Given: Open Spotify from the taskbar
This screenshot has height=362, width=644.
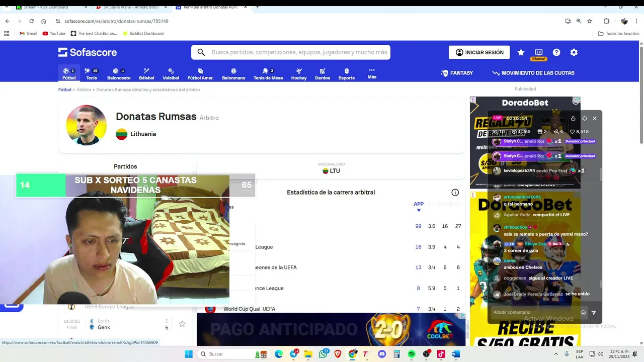Looking at the screenshot, I should (412, 354).
